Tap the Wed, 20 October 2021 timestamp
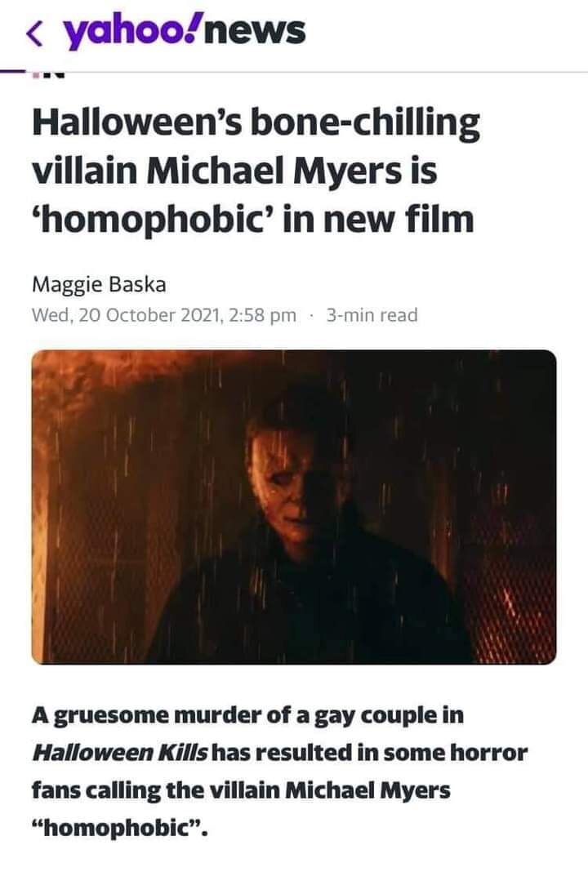Viewport: 588px width, 872px height. pyautogui.click(x=164, y=315)
